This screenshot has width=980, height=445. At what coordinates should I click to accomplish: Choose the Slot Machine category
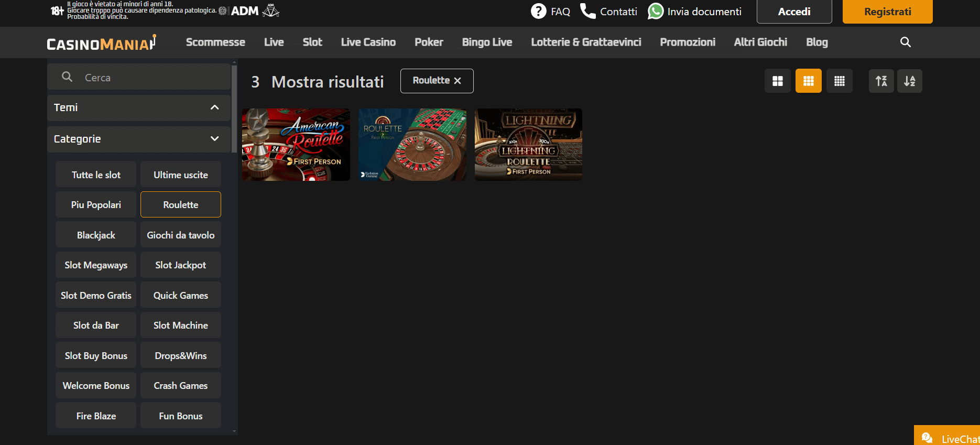(x=181, y=325)
